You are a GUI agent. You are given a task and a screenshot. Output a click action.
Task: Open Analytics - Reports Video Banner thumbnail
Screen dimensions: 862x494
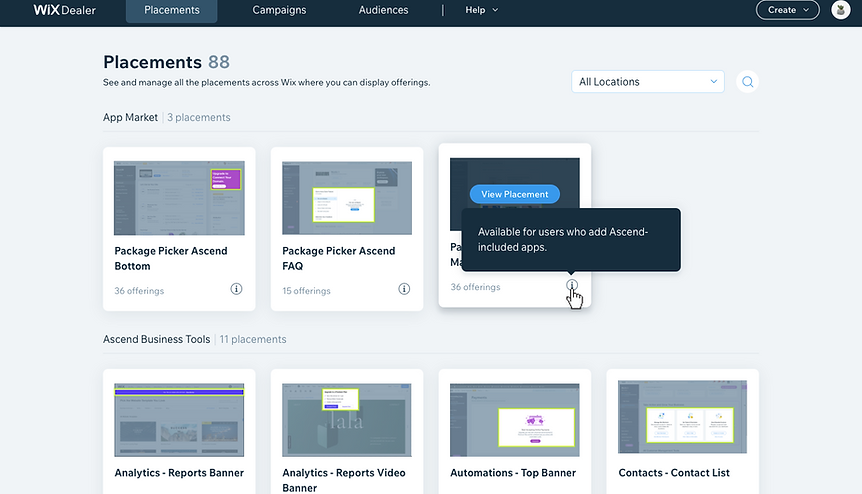pos(347,420)
